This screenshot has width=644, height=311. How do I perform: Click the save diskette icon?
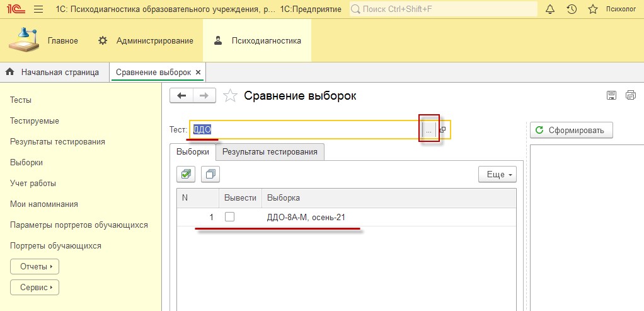[611, 95]
